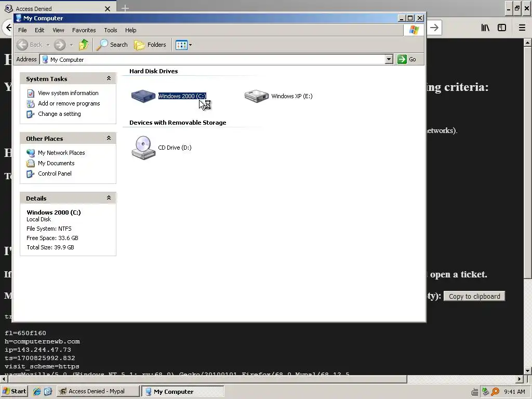Click the Go button
This screenshot has width=532, height=399.
pyautogui.click(x=407, y=59)
